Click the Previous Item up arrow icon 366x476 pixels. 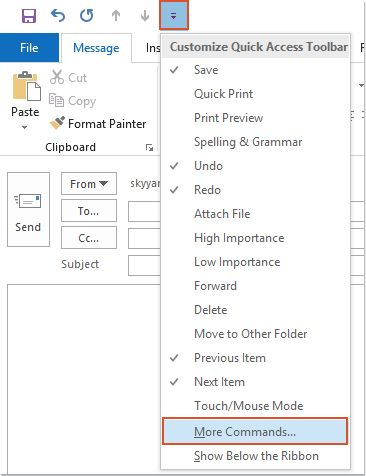(x=116, y=15)
